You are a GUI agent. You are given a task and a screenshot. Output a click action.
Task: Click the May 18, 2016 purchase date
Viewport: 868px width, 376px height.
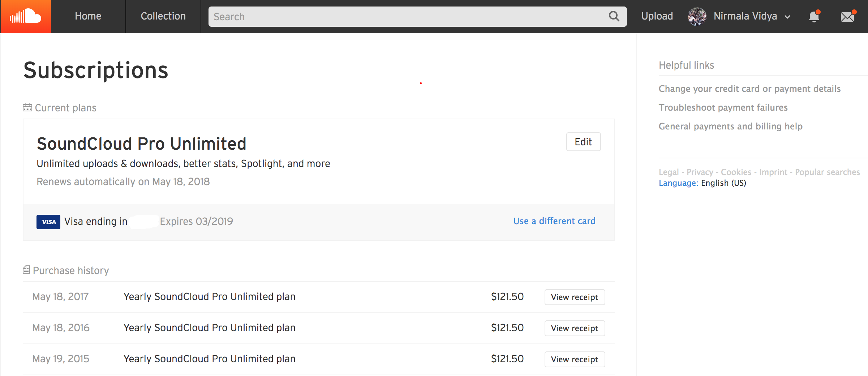tap(61, 328)
